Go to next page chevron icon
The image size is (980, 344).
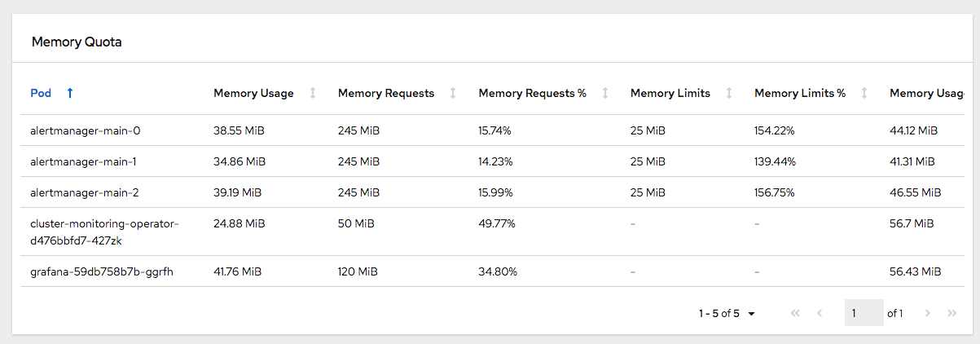[x=927, y=313]
